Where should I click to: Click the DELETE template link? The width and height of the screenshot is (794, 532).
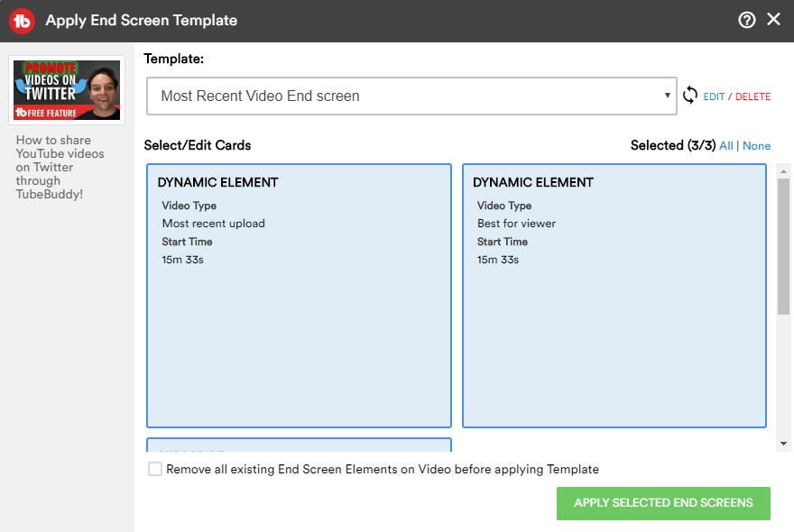tap(752, 96)
